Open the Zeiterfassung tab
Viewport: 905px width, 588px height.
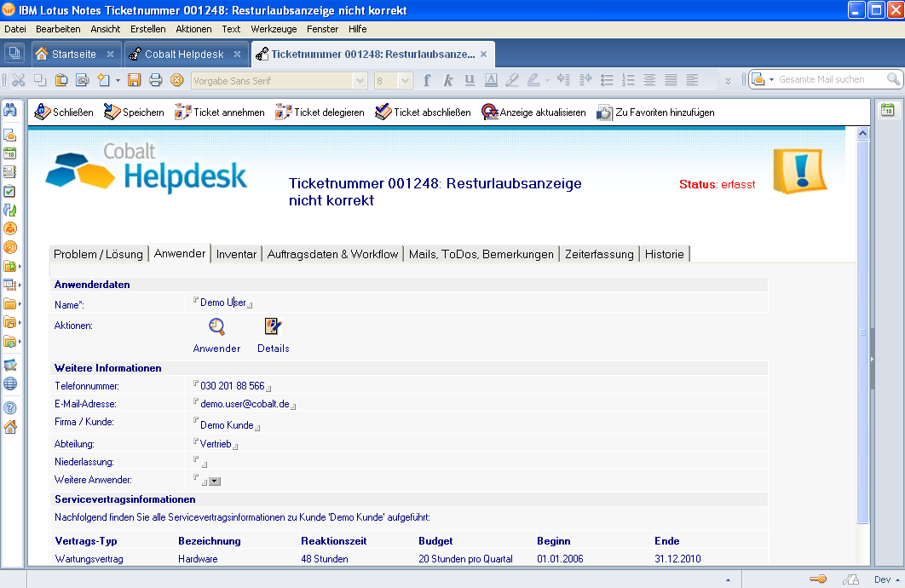[x=599, y=254]
